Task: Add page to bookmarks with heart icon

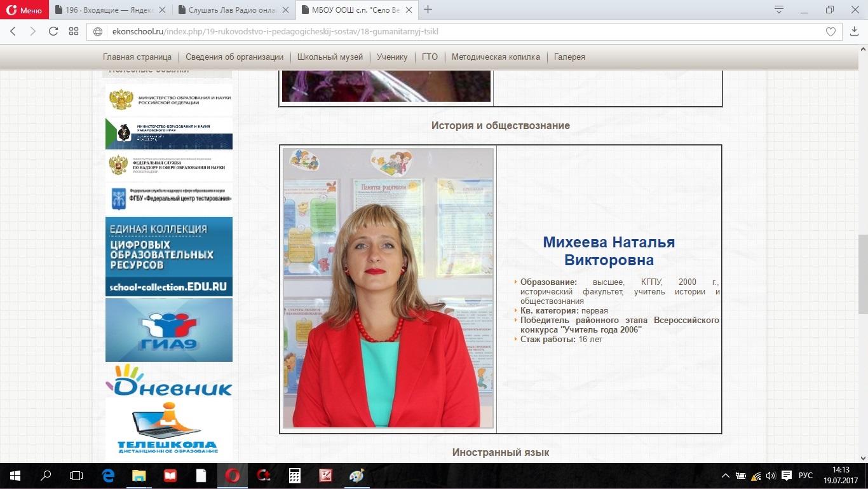Action: click(x=831, y=32)
